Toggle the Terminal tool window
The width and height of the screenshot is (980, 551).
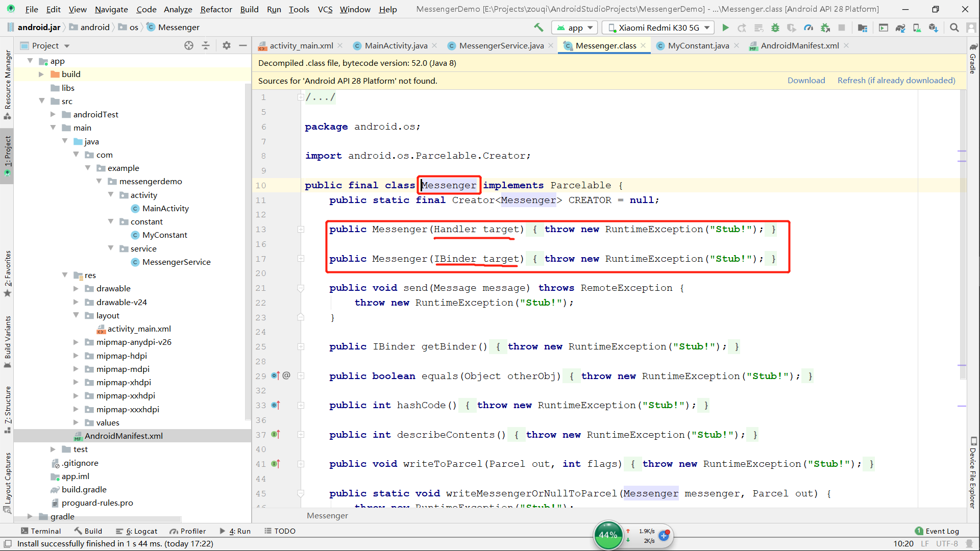click(40, 531)
